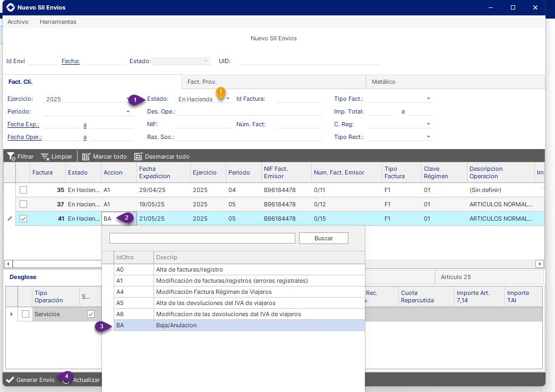Click the Tipo Operación column header
Image resolution: width=555 pixels, height=392 pixels.
pos(56,297)
